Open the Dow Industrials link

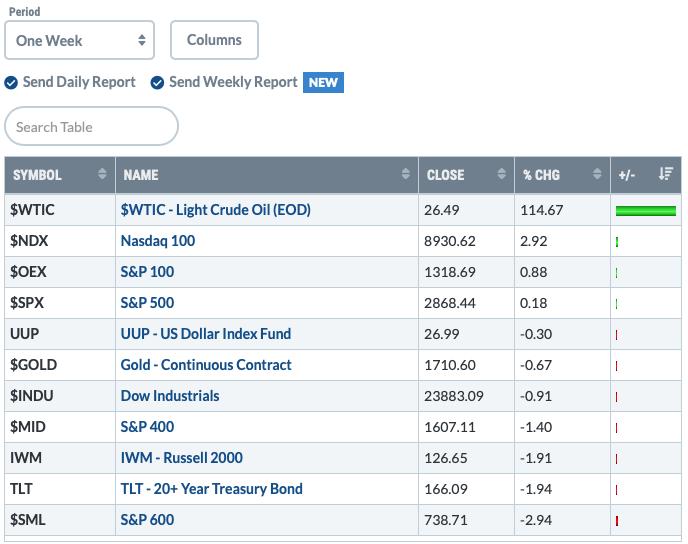coord(170,396)
